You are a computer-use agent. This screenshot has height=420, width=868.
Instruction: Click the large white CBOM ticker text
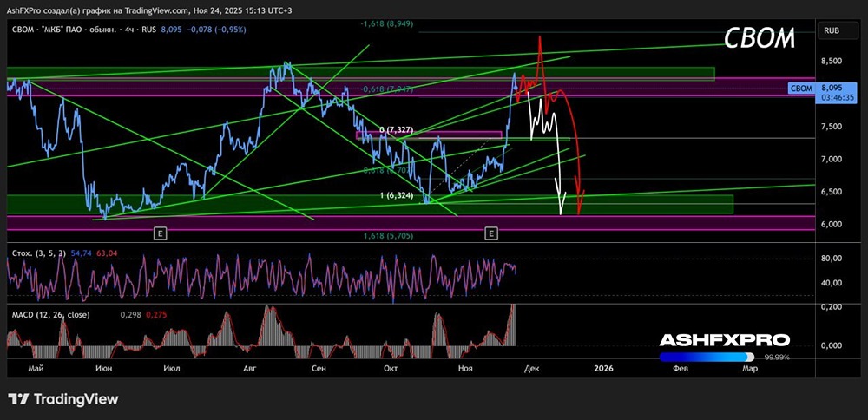759,38
